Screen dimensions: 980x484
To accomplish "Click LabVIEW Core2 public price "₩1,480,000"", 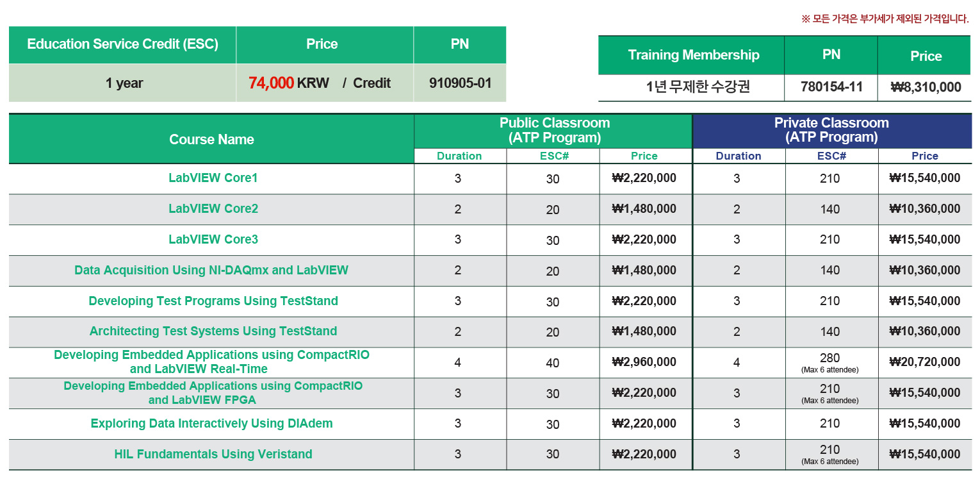I will click(644, 209).
